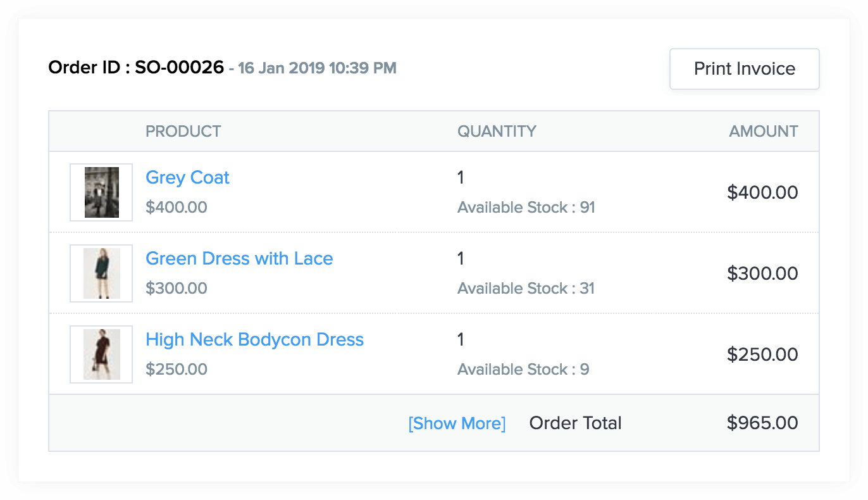The image size is (868, 500).
Task: Click the Green Dress product thumbnail
Action: click(x=101, y=273)
